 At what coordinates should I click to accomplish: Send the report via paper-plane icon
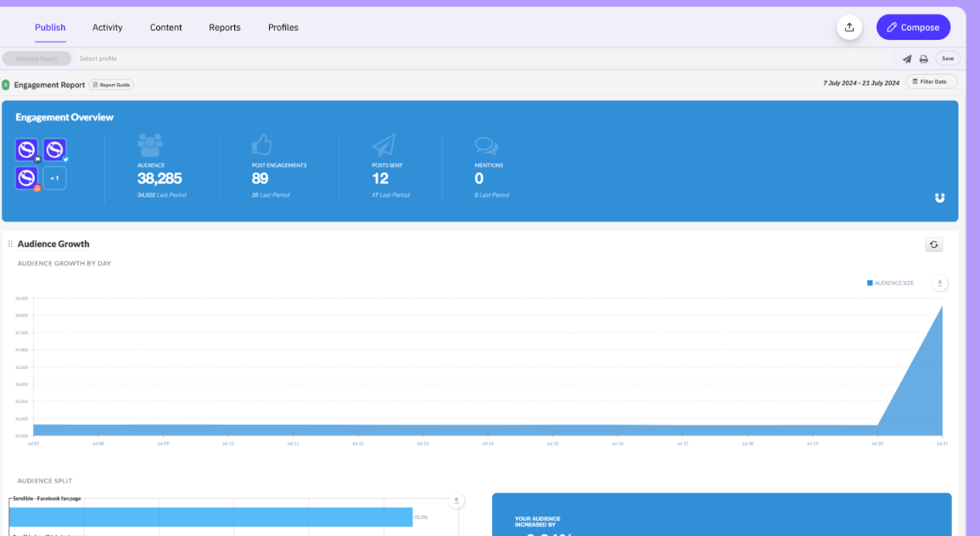tap(907, 59)
